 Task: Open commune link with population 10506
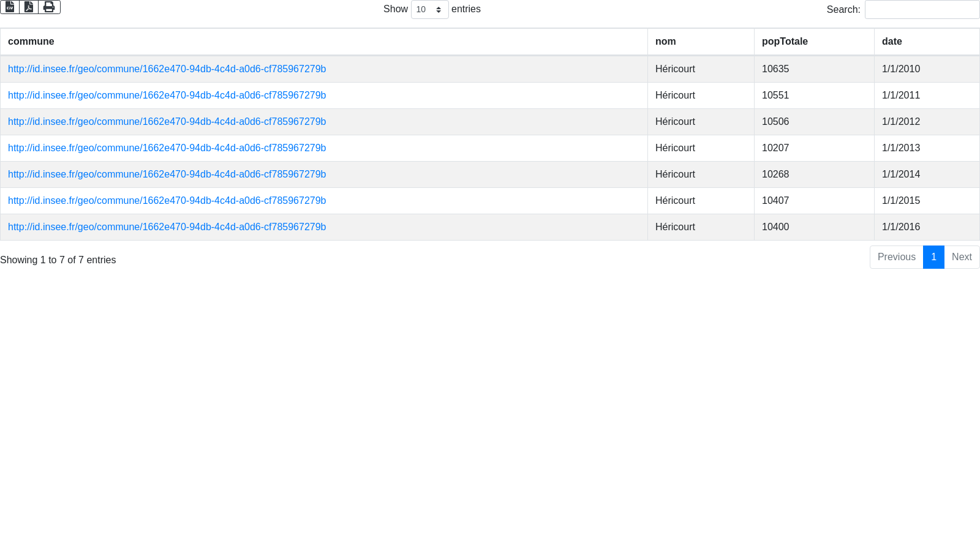(167, 122)
